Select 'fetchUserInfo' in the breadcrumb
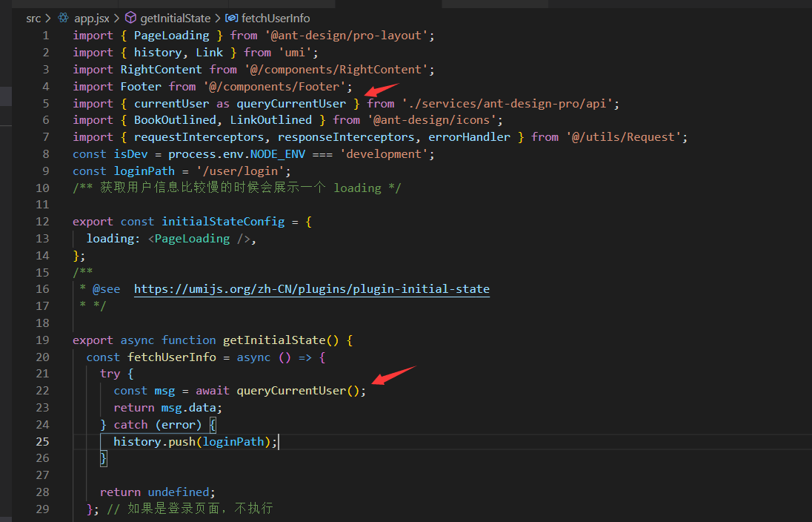 (x=276, y=18)
